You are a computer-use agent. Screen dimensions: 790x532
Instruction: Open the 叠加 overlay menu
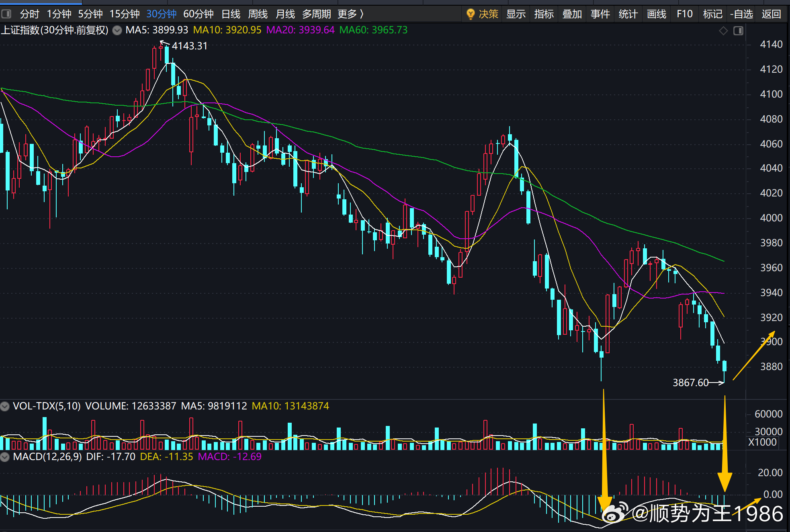(x=572, y=14)
